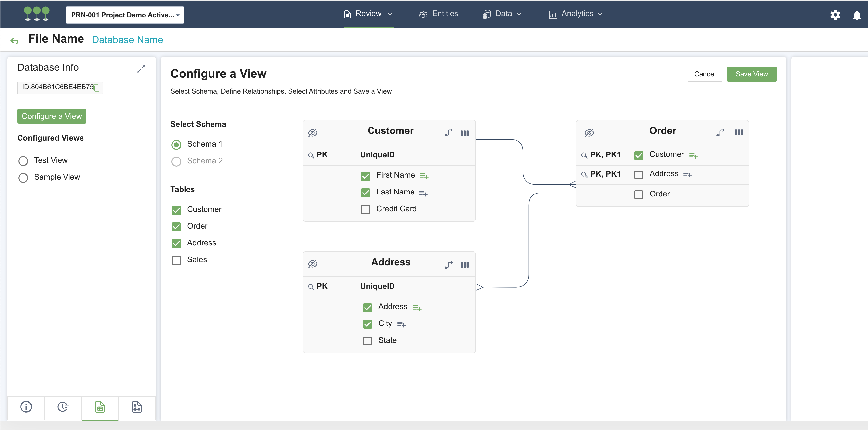Save the view with Save View button
This screenshot has height=430, width=868.
(x=752, y=74)
